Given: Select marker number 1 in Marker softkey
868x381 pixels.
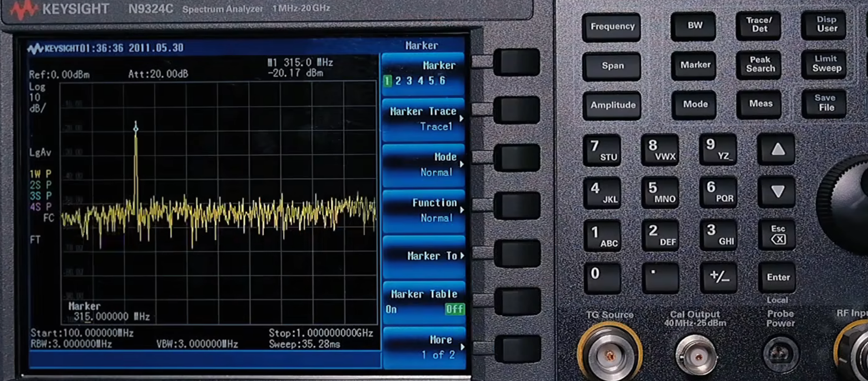Looking at the screenshot, I should (x=387, y=81).
